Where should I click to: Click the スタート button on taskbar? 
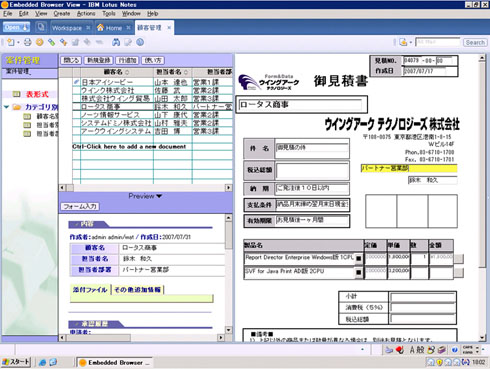[16, 362]
